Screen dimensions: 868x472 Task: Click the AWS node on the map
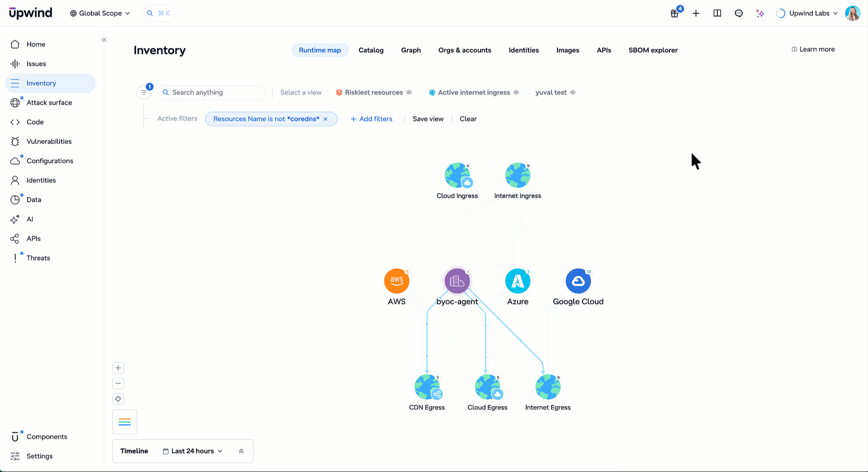pyautogui.click(x=396, y=281)
